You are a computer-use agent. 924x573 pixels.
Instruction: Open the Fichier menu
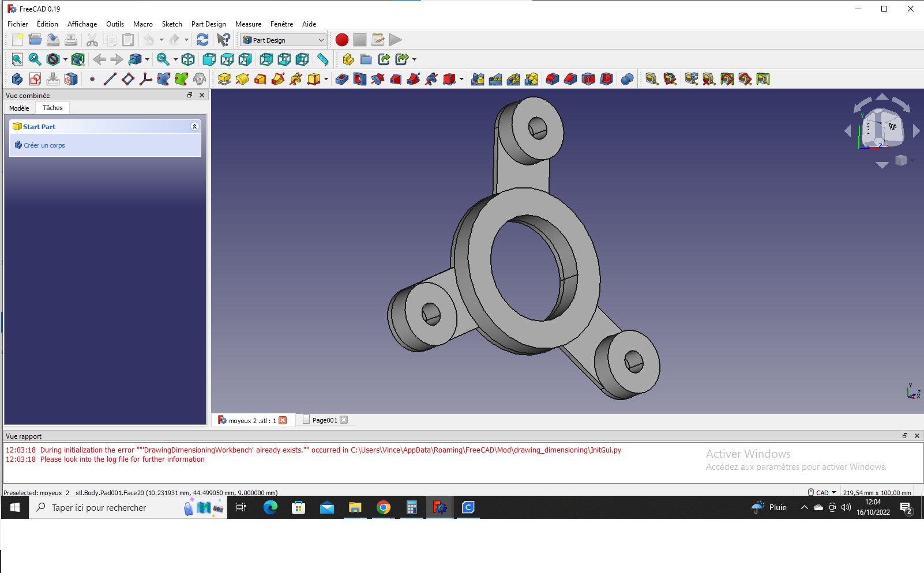coord(17,24)
